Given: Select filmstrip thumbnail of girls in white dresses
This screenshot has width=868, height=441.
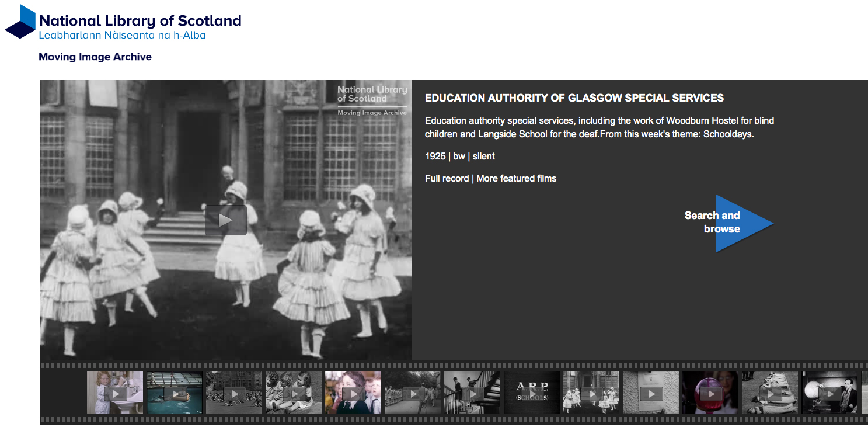Looking at the screenshot, I should coord(591,393).
